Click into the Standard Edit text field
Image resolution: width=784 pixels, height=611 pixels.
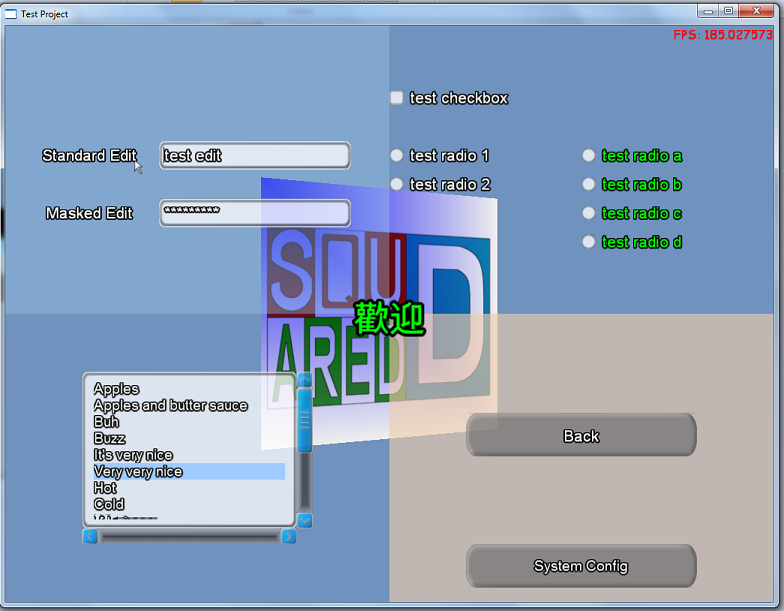255,156
